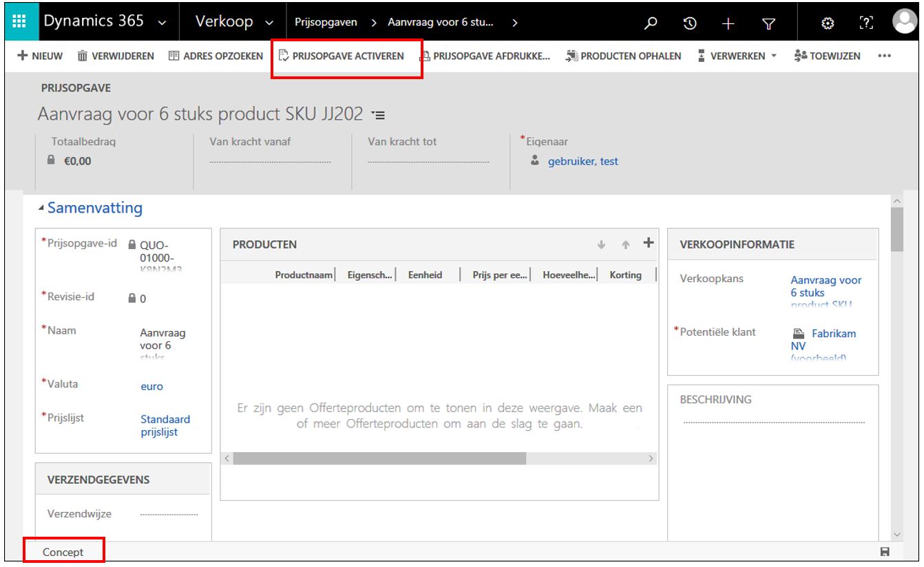Screen dimensions: 924x567
Task: Move product up arrow icon
Action: (x=626, y=244)
